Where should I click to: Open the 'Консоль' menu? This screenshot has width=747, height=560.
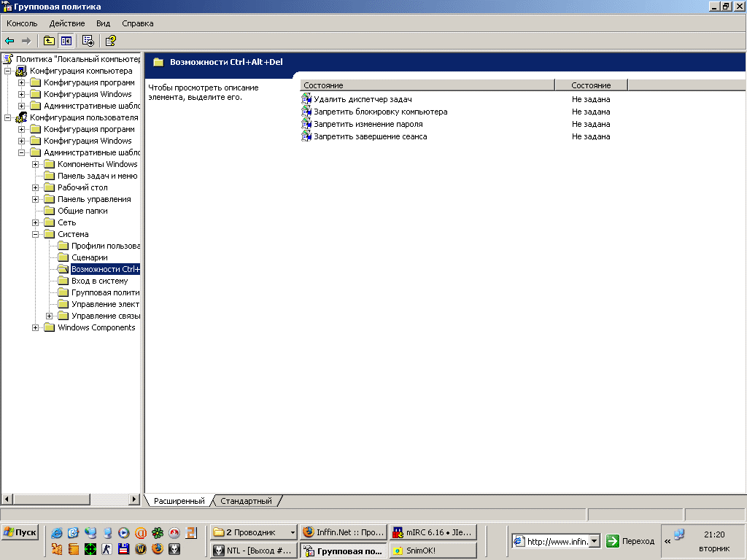[x=22, y=23]
